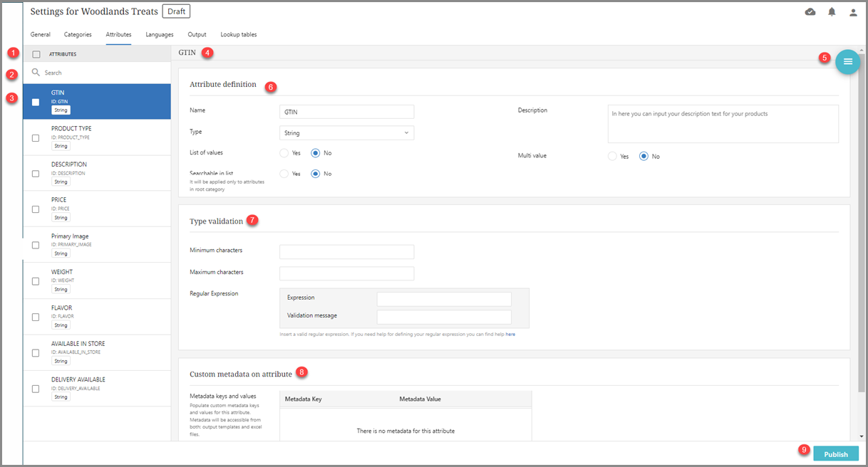Expand the Type dropdown
868x467 pixels.
(x=346, y=133)
